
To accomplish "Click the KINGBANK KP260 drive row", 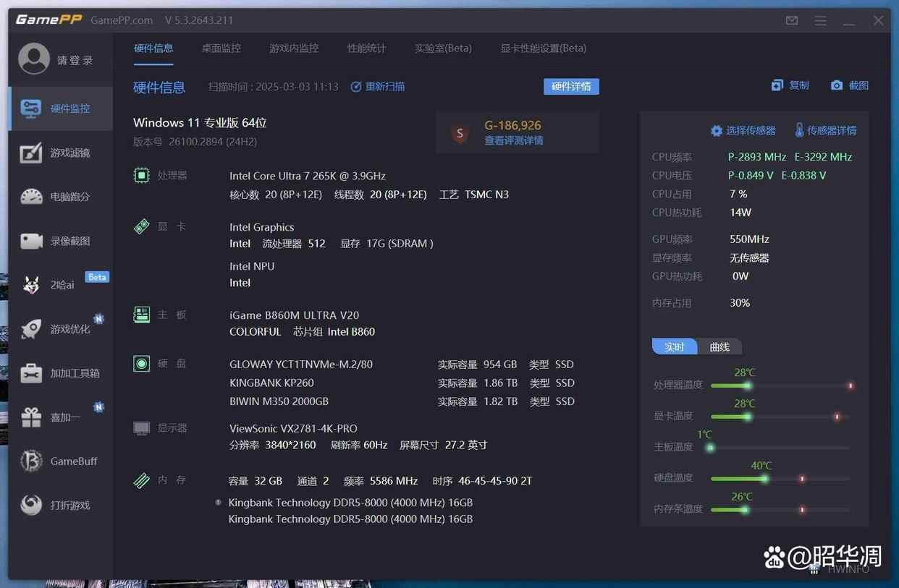I will [402, 383].
